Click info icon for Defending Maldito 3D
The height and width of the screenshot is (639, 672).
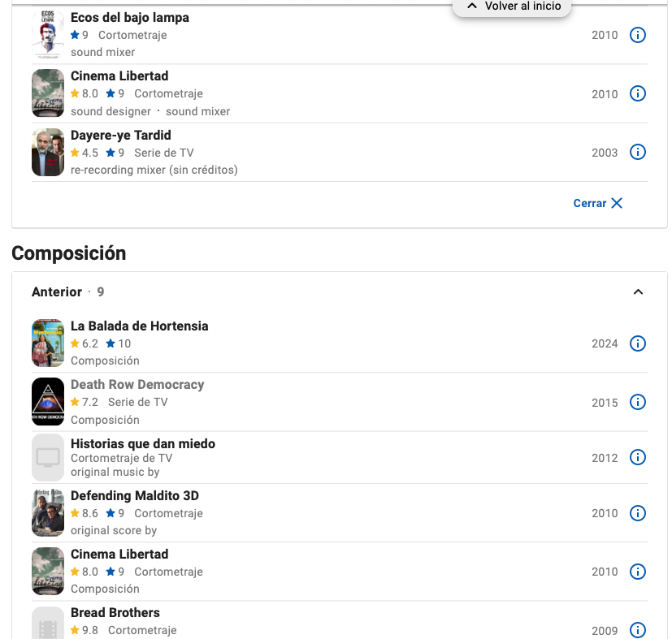click(638, 513)
